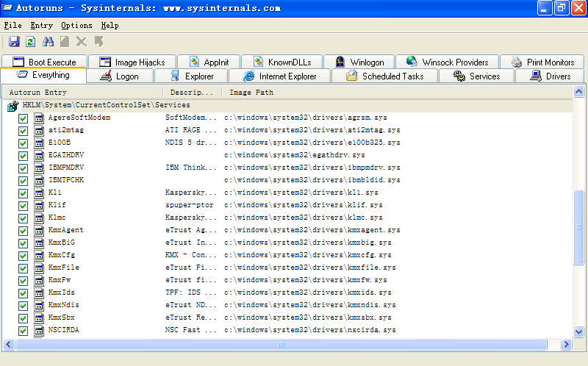The height and width of the screenshot is (366, 588).
Task: Click the vertical scrollbar thumb
Action: coord(579,228)
